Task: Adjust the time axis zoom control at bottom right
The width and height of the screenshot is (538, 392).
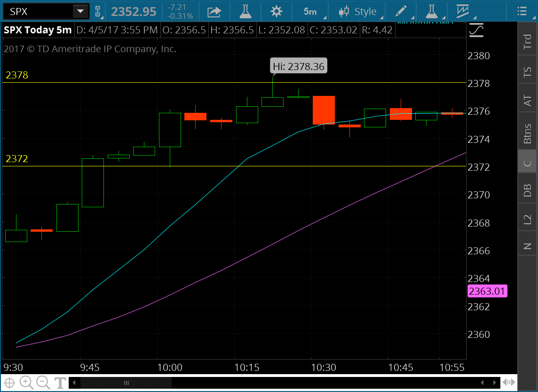Action: [509, 383]
